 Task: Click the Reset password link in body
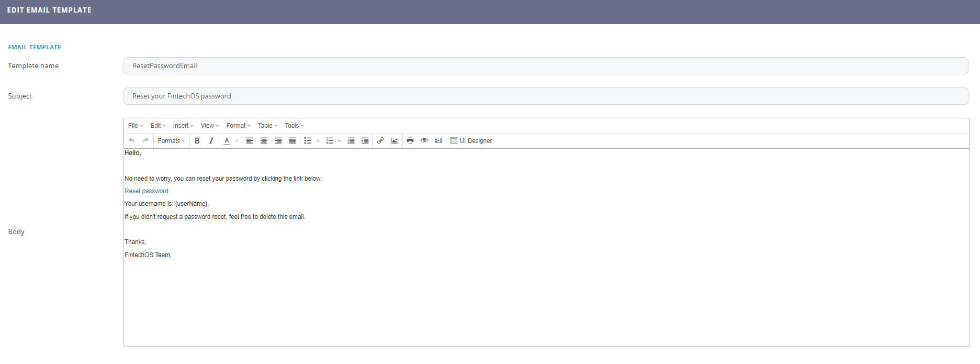coord(147,191)
